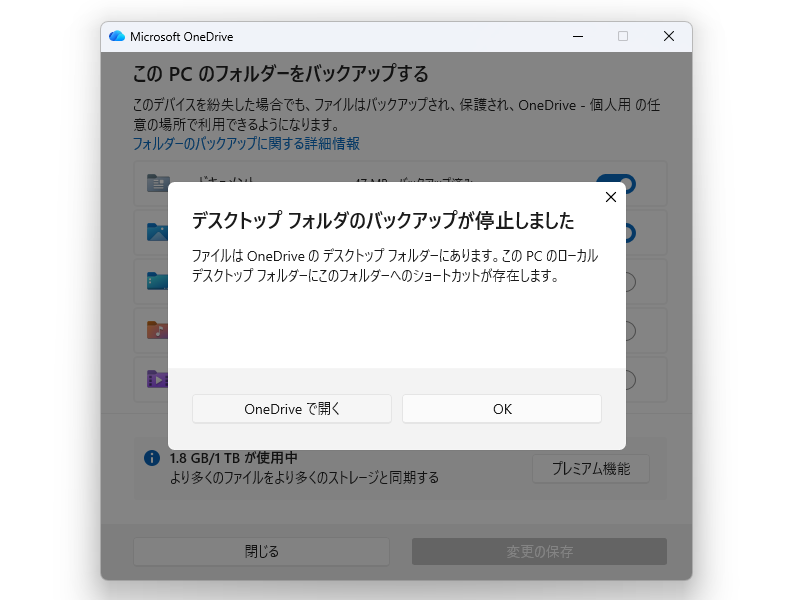Disable the second folder's backup toggle
The width and height of the screenshot is (800, 600).
[620, 233]
